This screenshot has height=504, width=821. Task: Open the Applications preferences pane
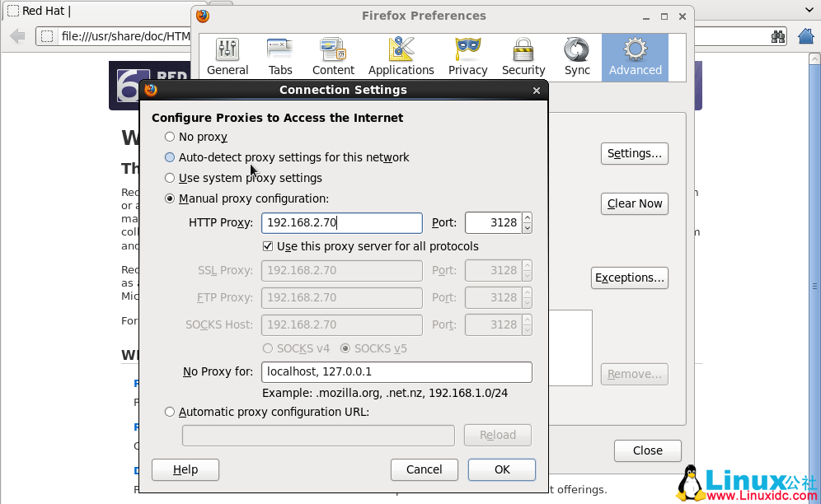click(x=401, y=57)
